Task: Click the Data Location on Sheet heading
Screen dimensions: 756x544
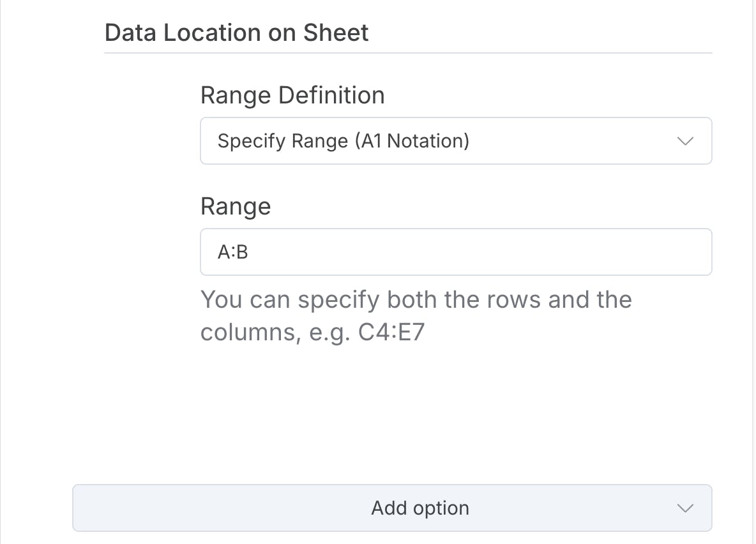Action: point(236,33)
